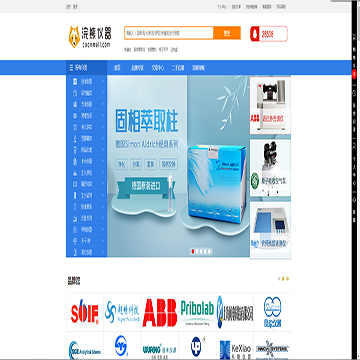Image resolution: width=360 pixels, height=360 pixels.
Task: Expand the 其他仪器 category chevron
Action: click(x=103, y=252)
